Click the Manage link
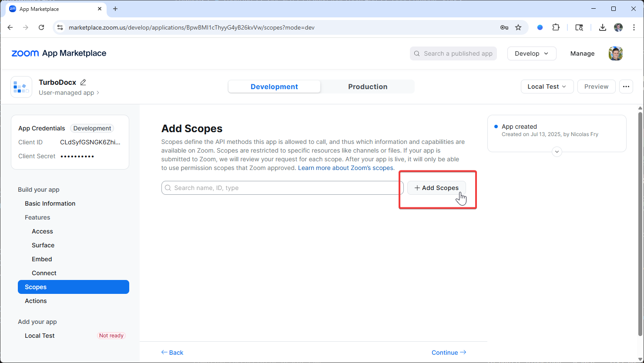This screenshot has width=644, height=363. pos(582,53)
